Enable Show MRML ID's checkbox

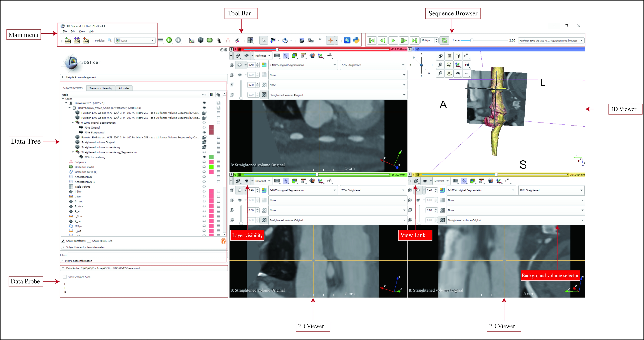(89, 241)
